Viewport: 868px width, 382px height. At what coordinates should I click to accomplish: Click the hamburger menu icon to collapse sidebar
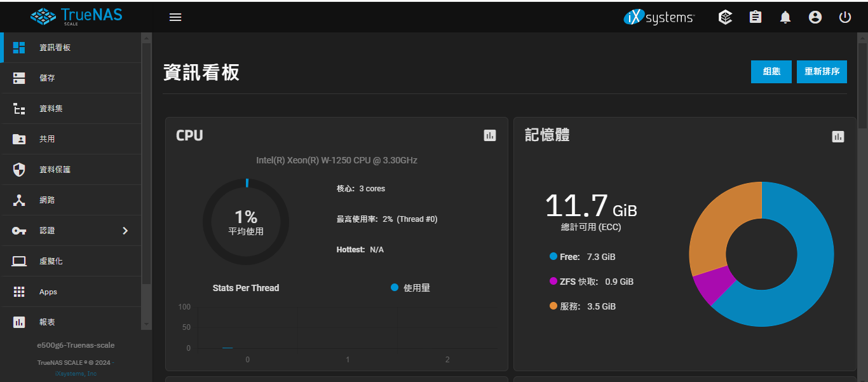(175, 17)
